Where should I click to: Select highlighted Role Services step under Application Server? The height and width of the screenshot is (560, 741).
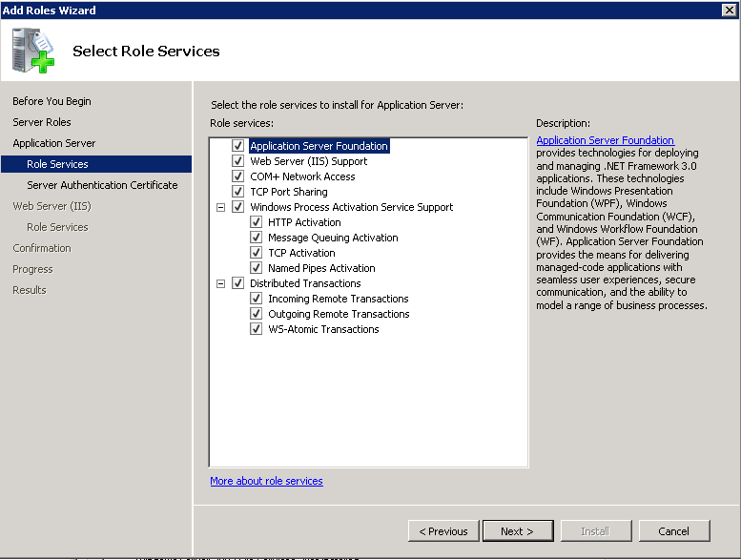pyautogui.click(x=96, y=164)
